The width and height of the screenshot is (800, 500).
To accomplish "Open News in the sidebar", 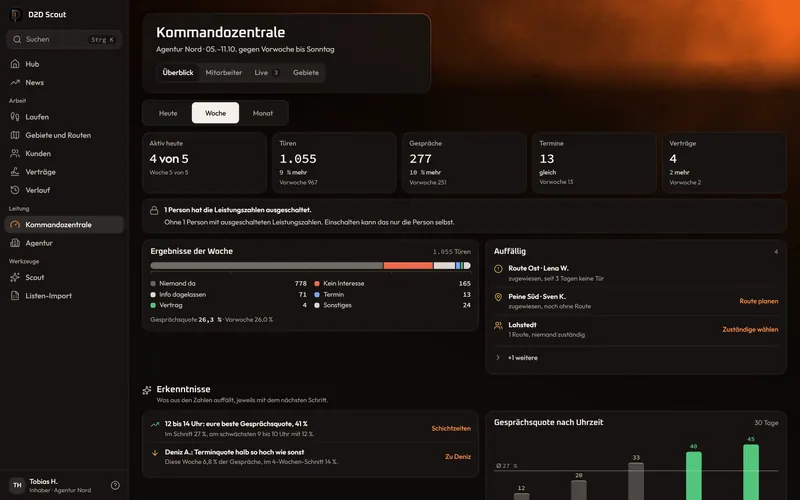I will point(64,82).
